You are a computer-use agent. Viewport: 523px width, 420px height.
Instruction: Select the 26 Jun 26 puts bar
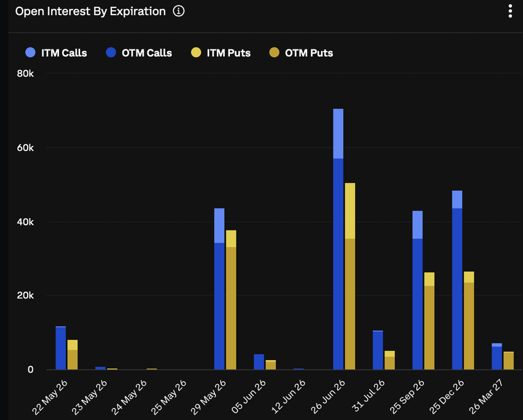pyautogui.click(x=350, y=276)
